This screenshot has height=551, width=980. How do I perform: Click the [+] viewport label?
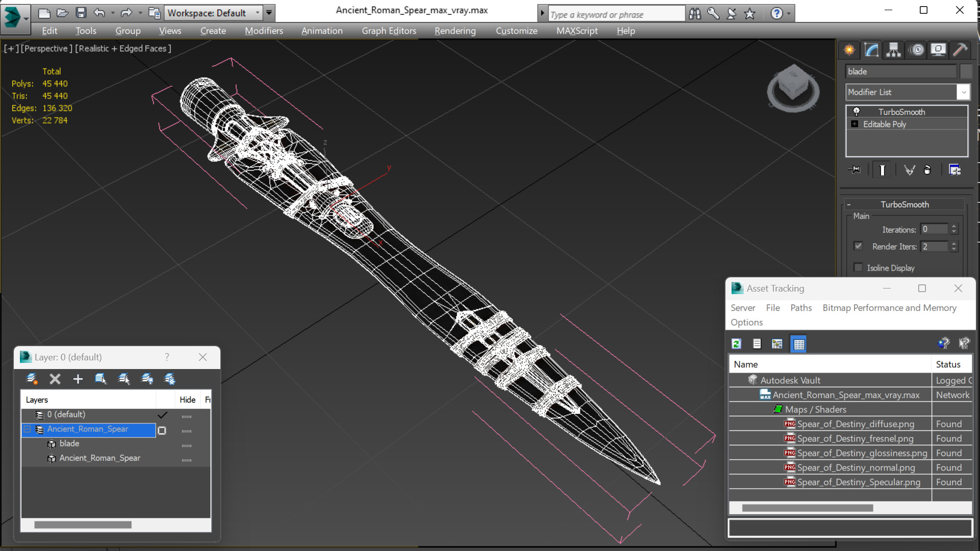click(11, 48)
